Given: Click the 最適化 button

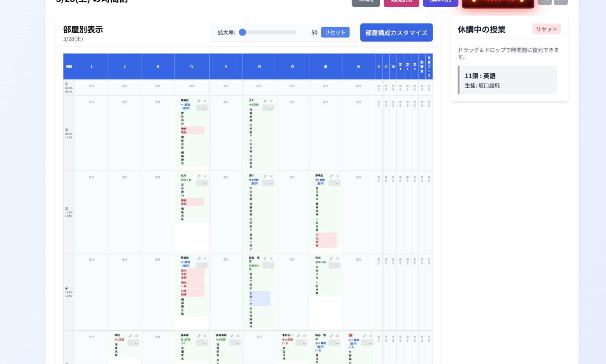Looking at the screenshot, I should click(401, 2).
